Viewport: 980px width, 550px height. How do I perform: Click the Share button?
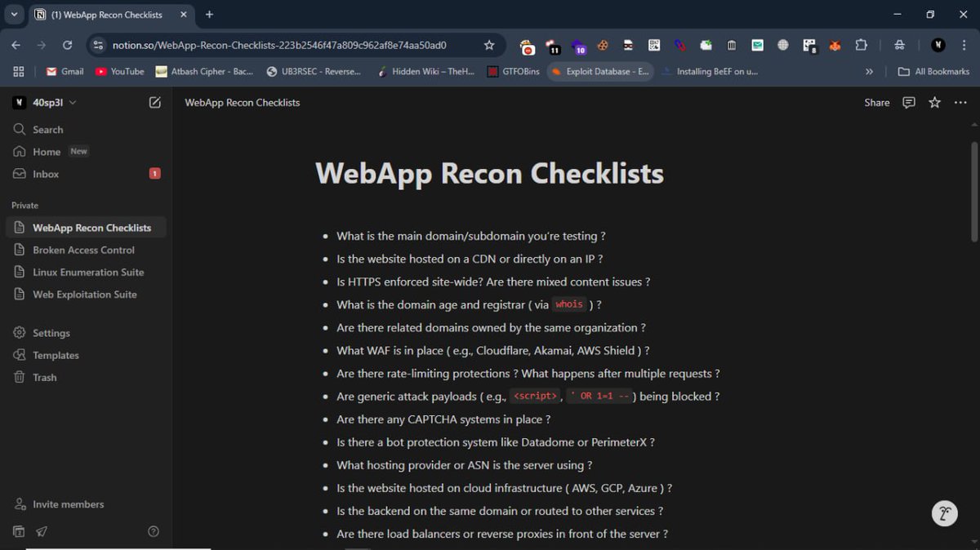coord(876,102)
